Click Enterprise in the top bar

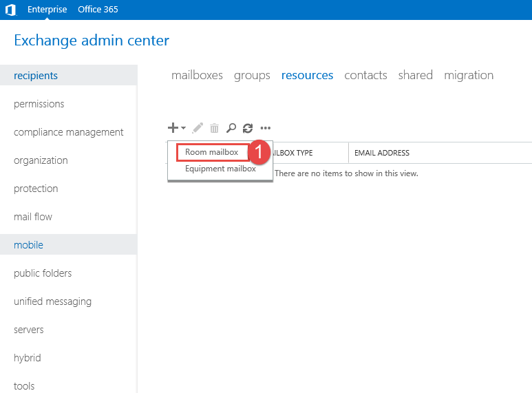[x=47, y=10]
